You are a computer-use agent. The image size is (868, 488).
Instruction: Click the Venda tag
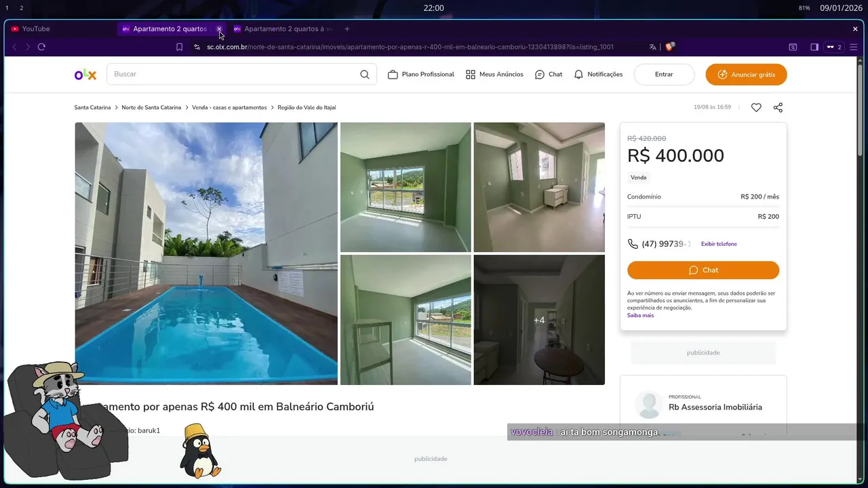pyautogui.click(x=639, y=178)
